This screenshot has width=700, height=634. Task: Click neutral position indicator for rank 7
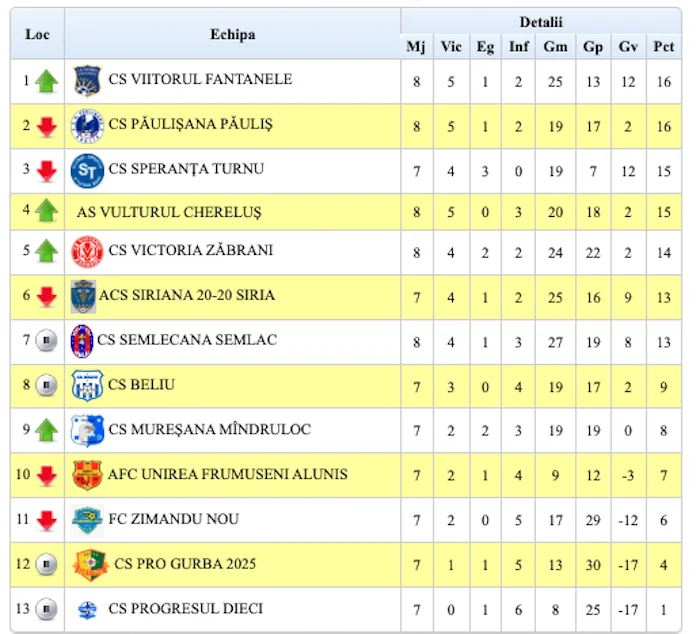point(46,341)
